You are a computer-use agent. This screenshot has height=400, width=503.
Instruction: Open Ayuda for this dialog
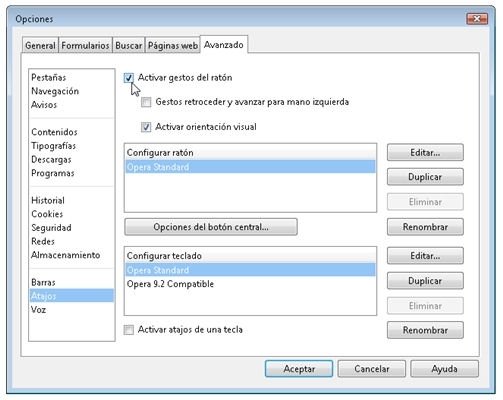[444, 369]
